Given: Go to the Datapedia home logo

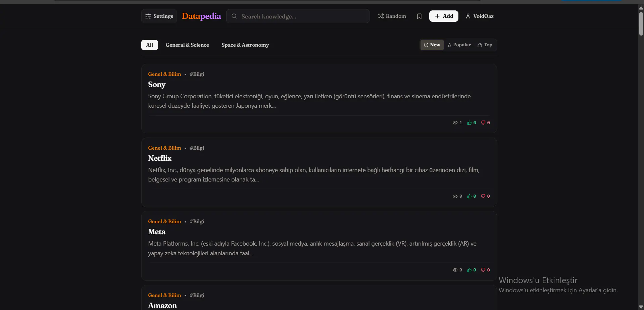Looking at the screenshot, I should tap(201, 16).
